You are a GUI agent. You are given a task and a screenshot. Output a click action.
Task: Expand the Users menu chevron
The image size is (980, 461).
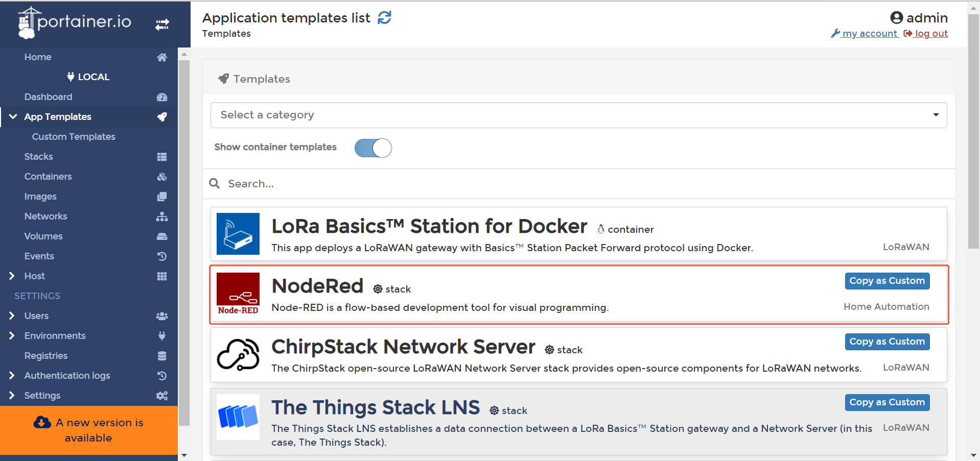[12, 316]
